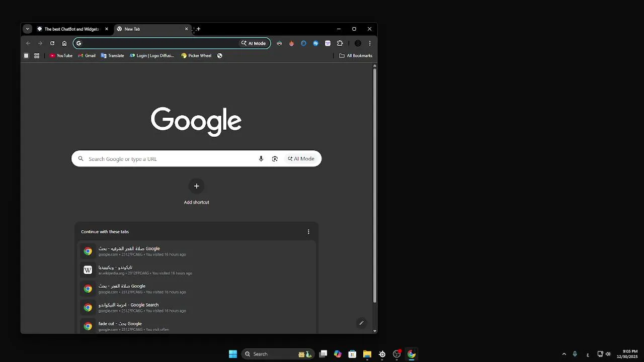The height and width of the screenshot is (362, 644).
Task: Open Chrome's three-dot menu
Action: click(370, 43)
